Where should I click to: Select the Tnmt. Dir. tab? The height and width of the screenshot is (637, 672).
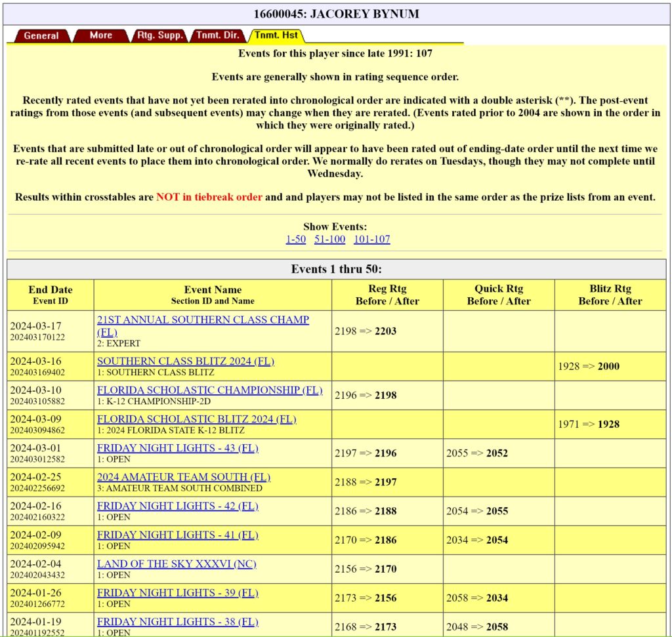[x=218, y=35]
